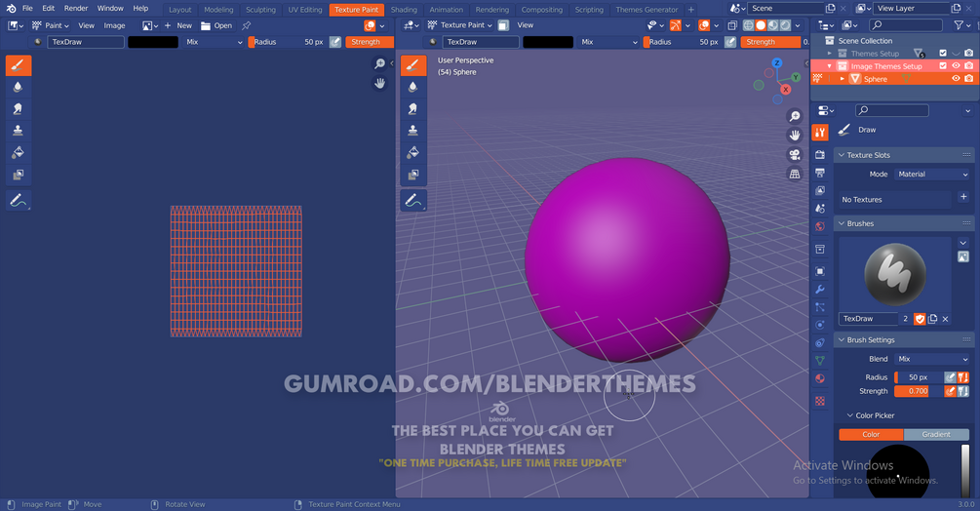Viewport: 980px width, 511px height.
Task: Open the Render properties tab
Action: (820, 154)
